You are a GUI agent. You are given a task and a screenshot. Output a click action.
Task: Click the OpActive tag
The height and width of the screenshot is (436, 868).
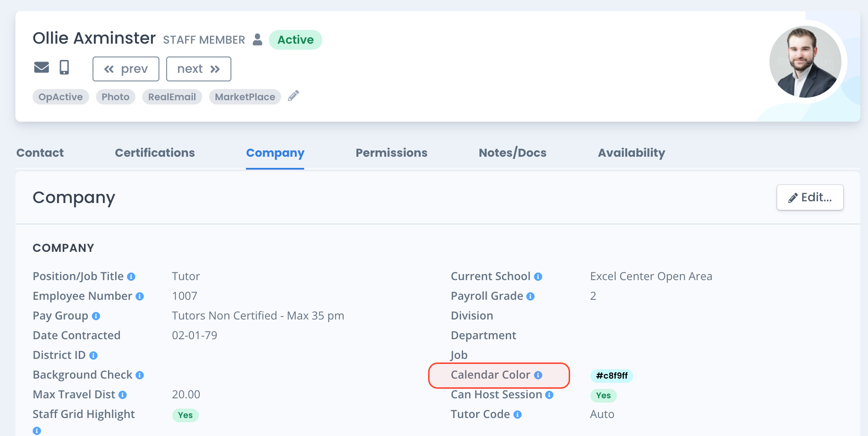61,97
